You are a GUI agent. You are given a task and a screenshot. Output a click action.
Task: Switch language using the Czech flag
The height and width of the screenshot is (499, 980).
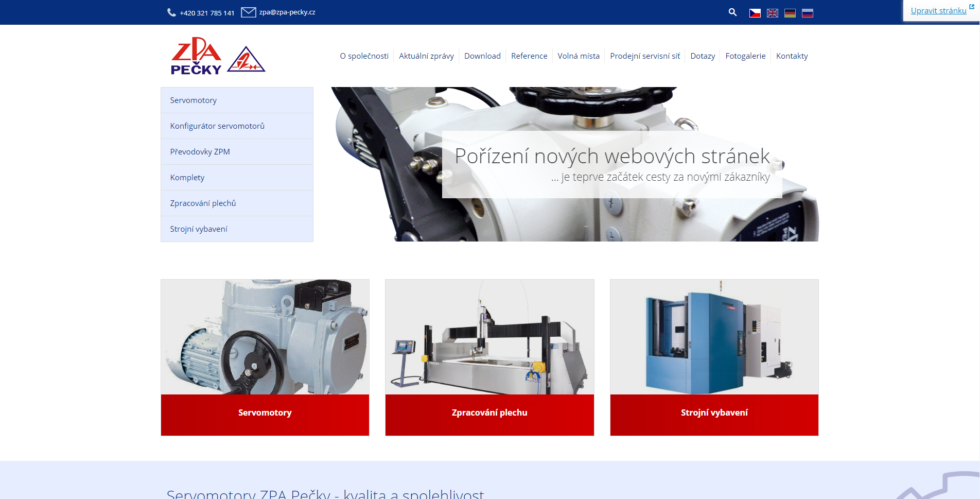coord(755,13)
